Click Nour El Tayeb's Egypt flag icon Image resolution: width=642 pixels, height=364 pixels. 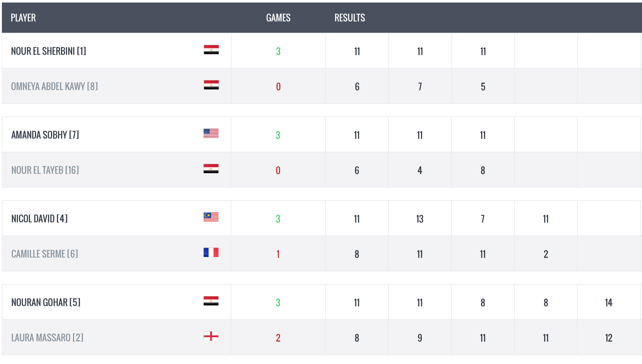coord(211,169)
